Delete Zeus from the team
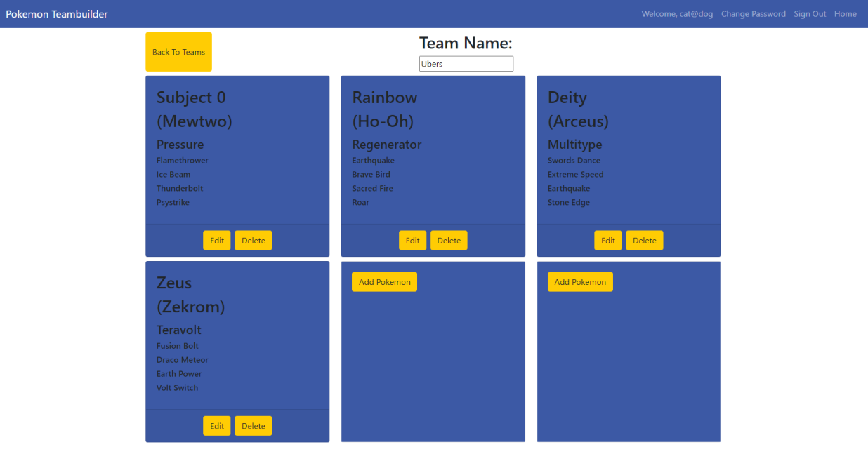 coord(253,425)
